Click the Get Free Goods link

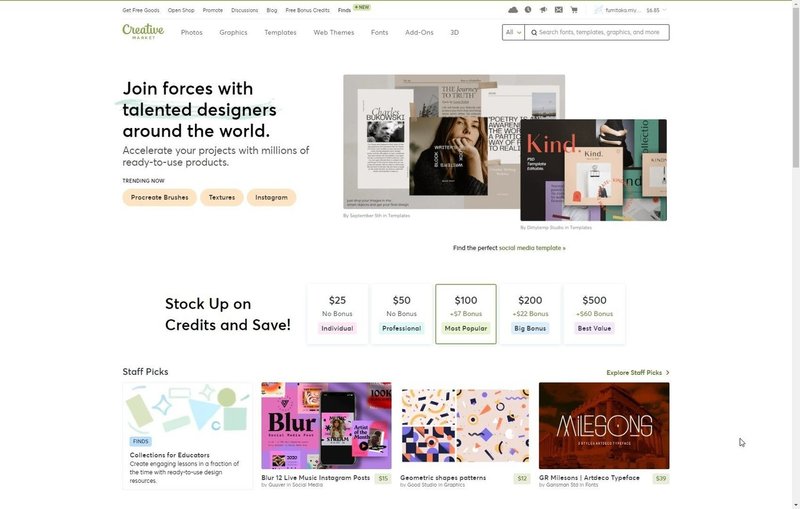pos(141,10)
